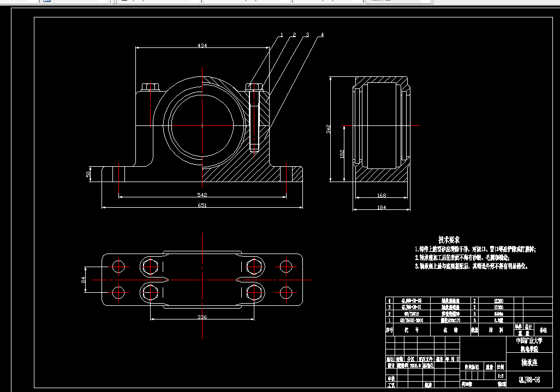
Task: Select the 84 dimension in top view
Action: pyautogui.click(x=83, y=280)
